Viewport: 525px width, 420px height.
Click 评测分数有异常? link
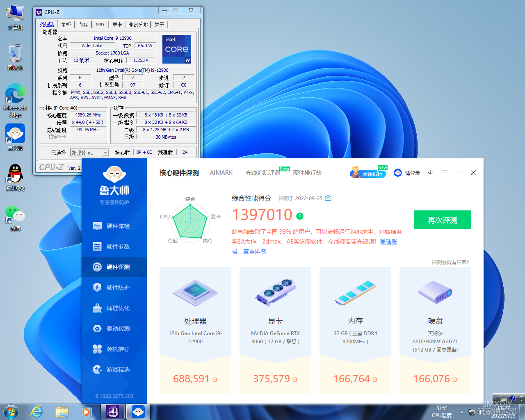point(450,262)
